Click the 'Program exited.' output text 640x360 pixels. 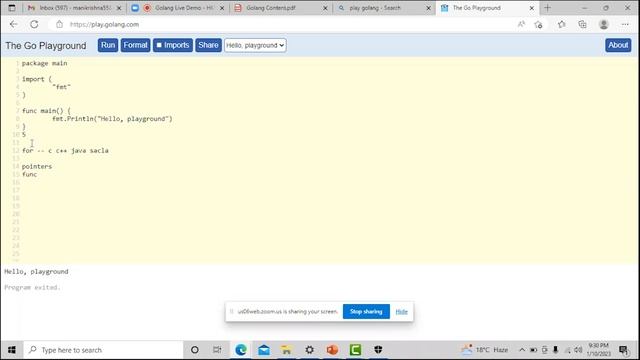tap(32, 287)
